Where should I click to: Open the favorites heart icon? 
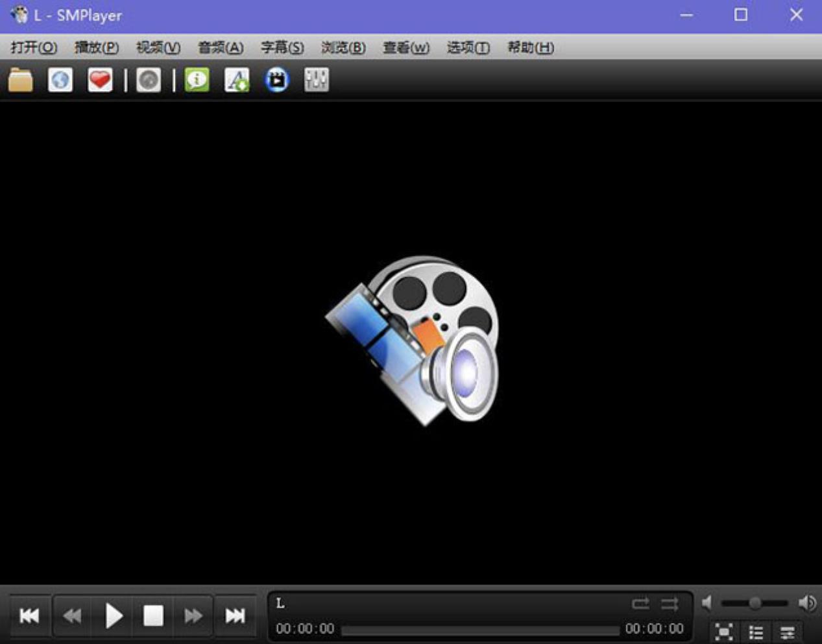[x=99, y=80]
